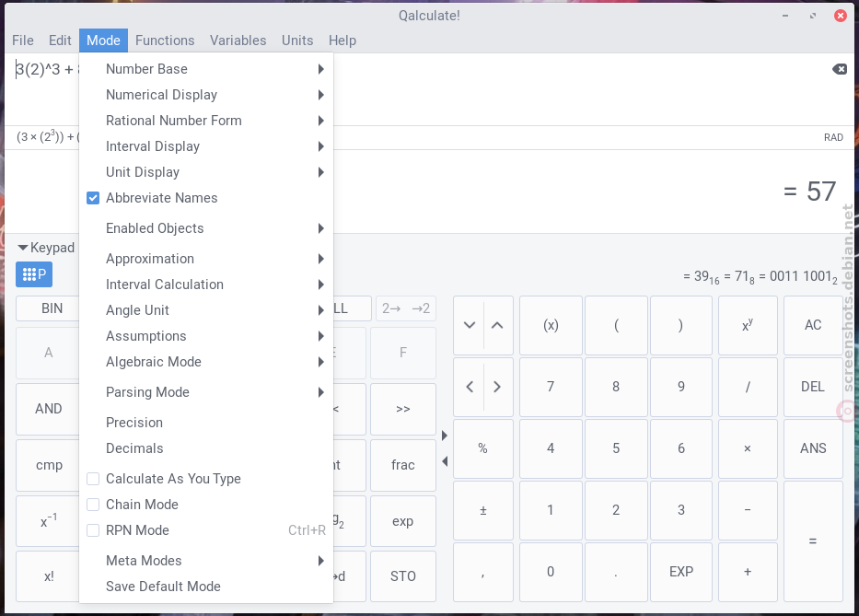The image size is (859, 616).
Task: Click the clear expression backspace icon
Action: point(840,69)
